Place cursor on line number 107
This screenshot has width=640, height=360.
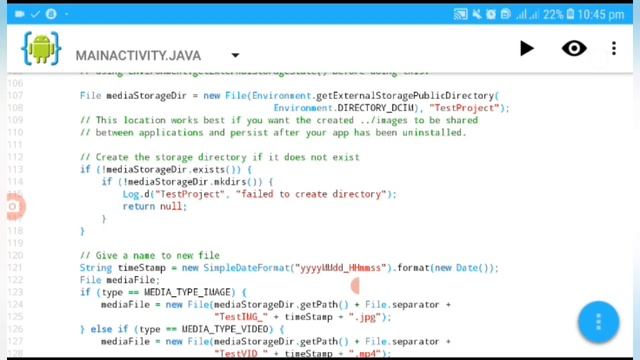point(15,96)
